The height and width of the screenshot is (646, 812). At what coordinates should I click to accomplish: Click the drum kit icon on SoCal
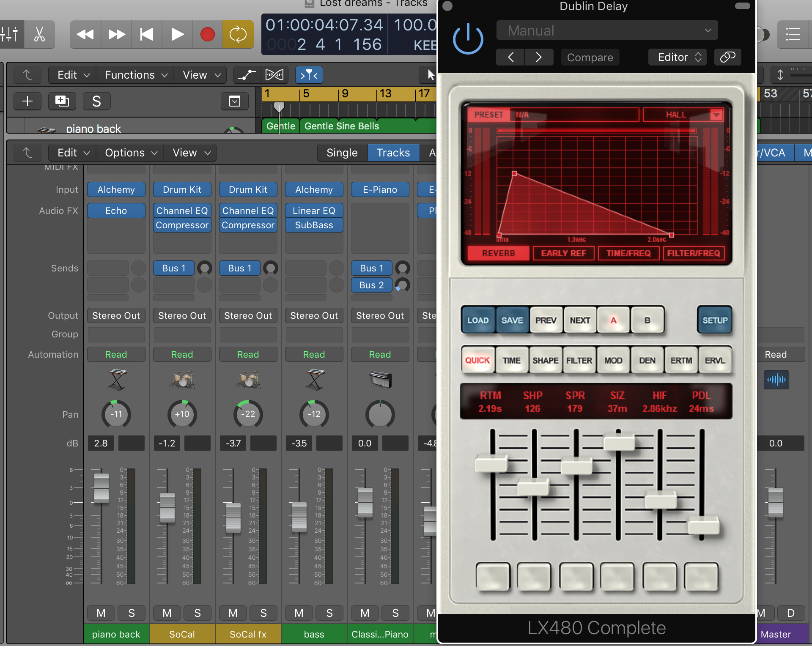(x=182, y=379)
